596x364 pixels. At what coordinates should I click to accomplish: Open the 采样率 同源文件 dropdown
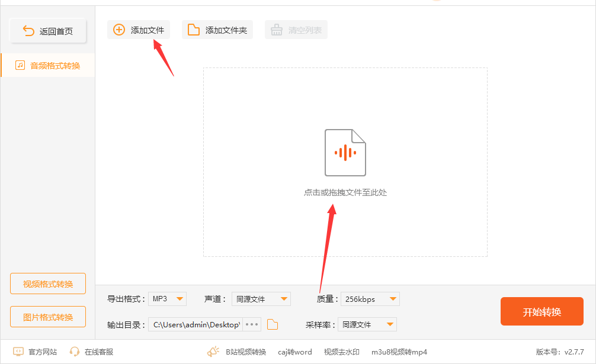coord(367,324)
